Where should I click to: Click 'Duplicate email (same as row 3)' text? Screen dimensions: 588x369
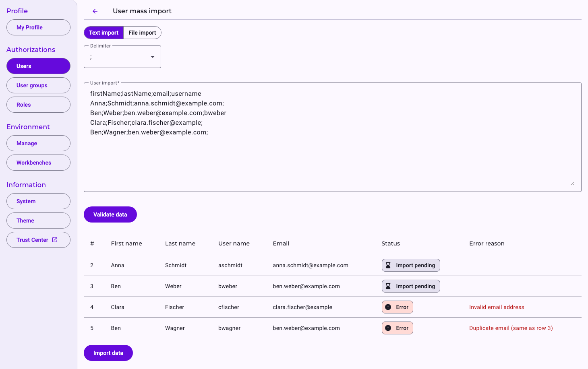click(x=511, y=328)
